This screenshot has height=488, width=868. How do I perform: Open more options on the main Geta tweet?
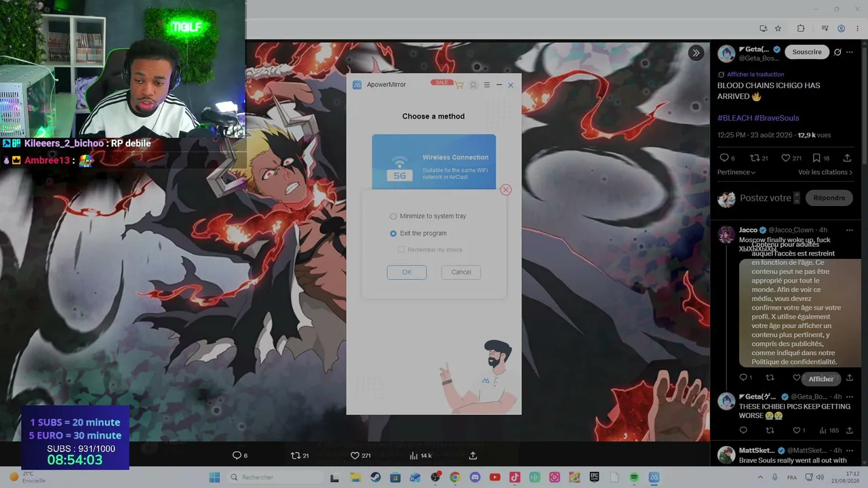[x=850, y=52]
